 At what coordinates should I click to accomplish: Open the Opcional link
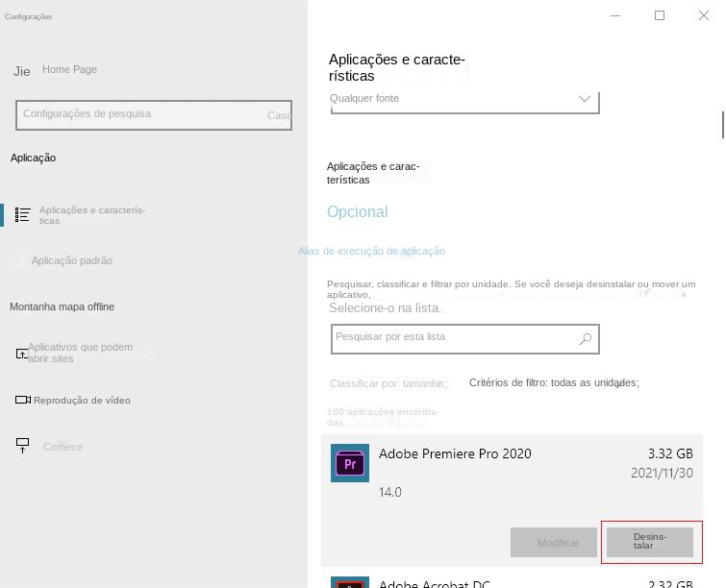(x=358, y=211)
